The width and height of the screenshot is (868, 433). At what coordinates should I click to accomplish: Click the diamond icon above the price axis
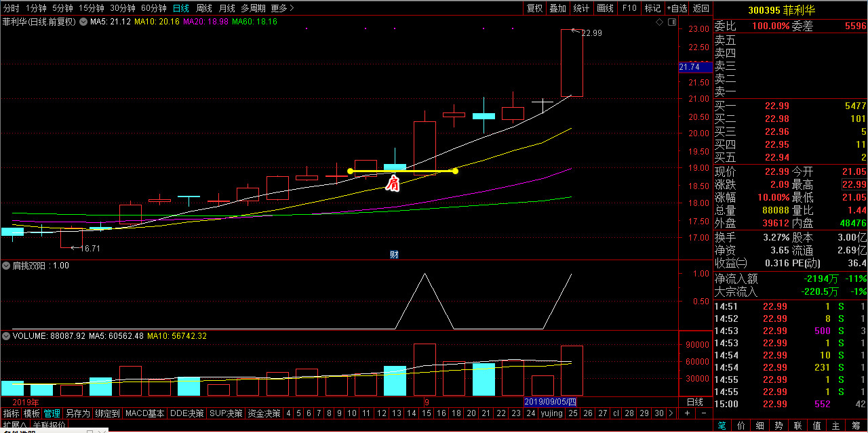pyautogui.click(x=659, y=22)
